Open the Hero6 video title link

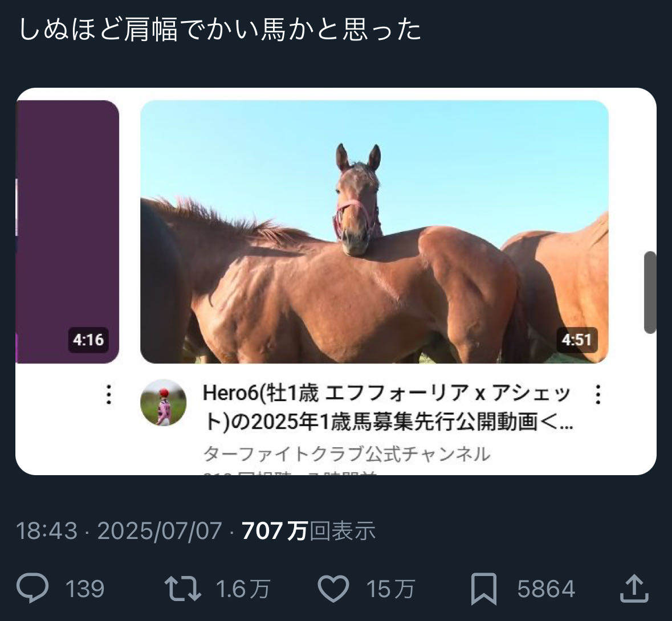coord(388,407)
